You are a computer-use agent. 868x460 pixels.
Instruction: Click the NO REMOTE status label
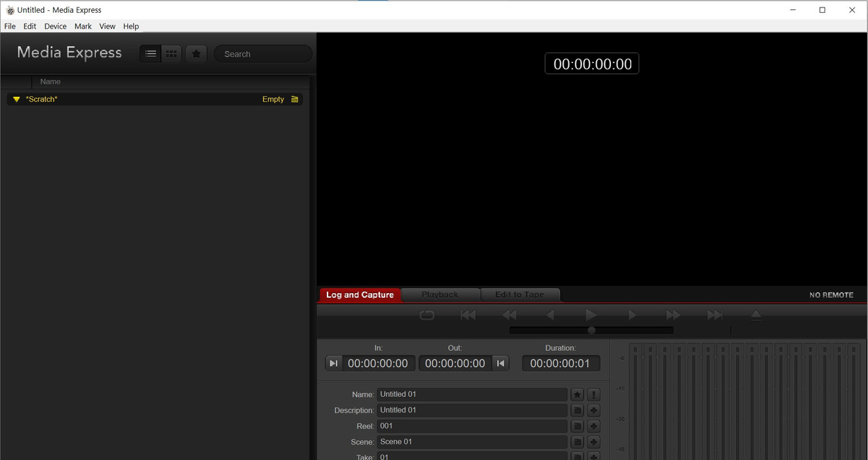(831, 295)
